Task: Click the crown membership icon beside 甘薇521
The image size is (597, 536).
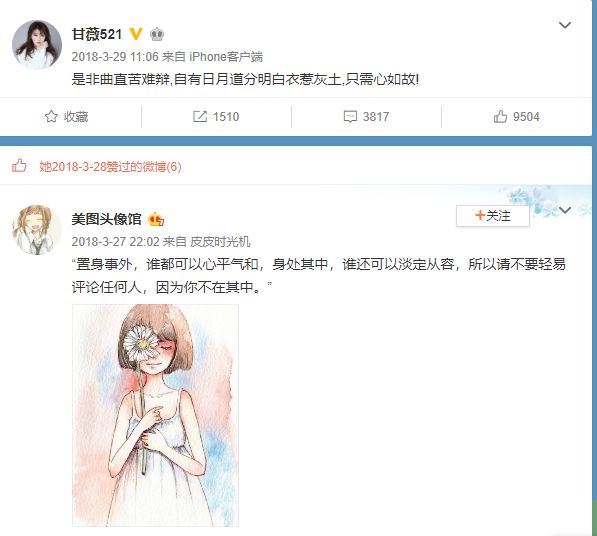Action: click(157, 34)
